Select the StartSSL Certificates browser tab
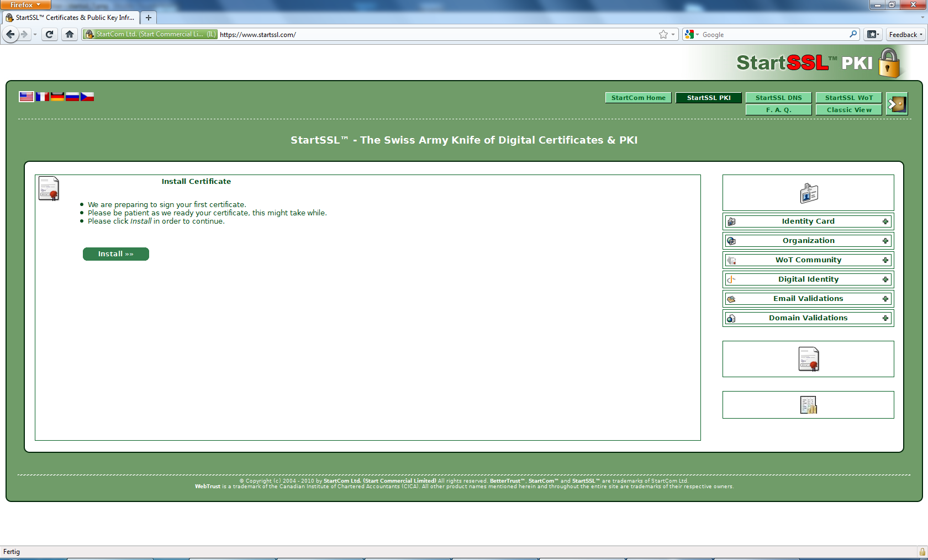Viewport: 928px width, 560px height. pyautogui.click(x=71, y=18)
